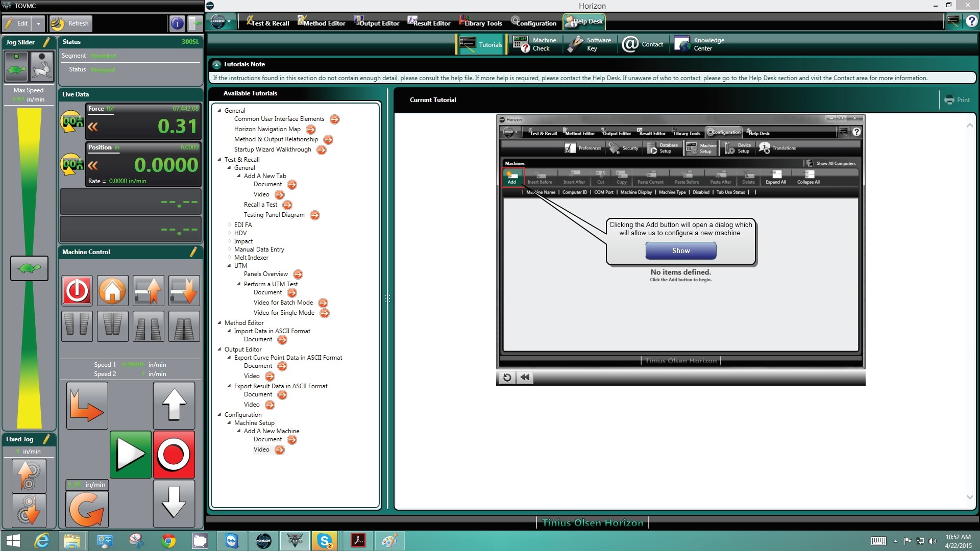This screenshot has width=980, height=551.
Task: Expand the EDI FA tree node
Action: pyautogui.click(x=229, y=224)
